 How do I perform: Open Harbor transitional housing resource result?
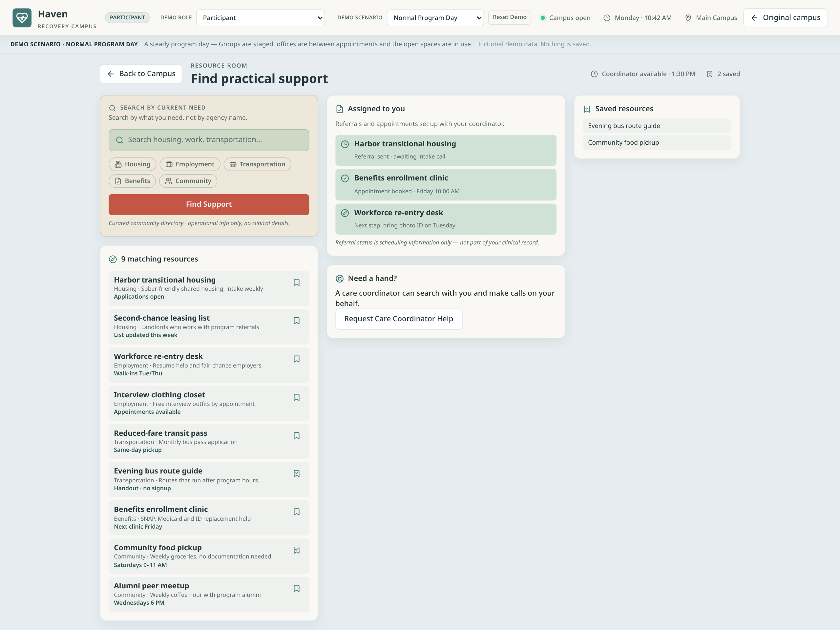[209, 289]
